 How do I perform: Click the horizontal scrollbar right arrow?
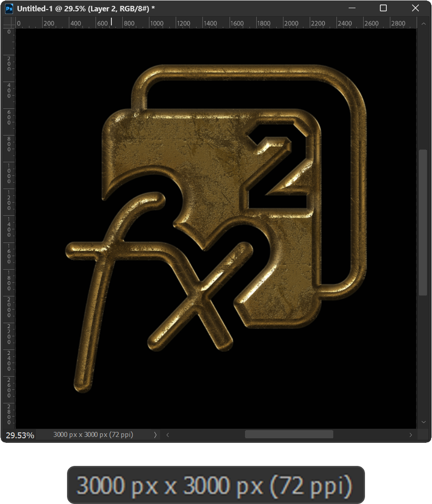coord(411,435)
